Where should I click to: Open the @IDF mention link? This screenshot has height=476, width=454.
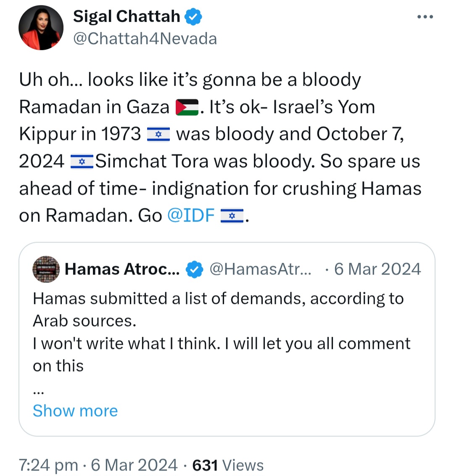click(191, 215)
